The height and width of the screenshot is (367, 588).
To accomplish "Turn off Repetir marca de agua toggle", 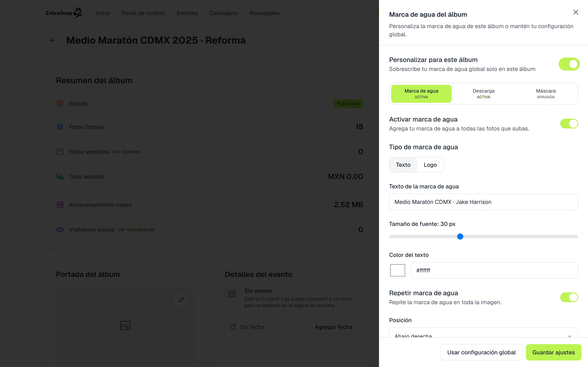I will (569, 297).
